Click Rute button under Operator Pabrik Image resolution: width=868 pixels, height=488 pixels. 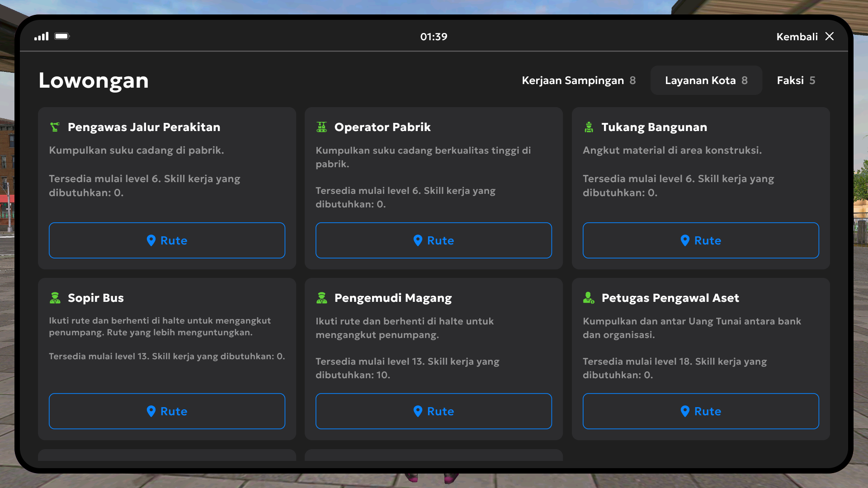(434, 240)
